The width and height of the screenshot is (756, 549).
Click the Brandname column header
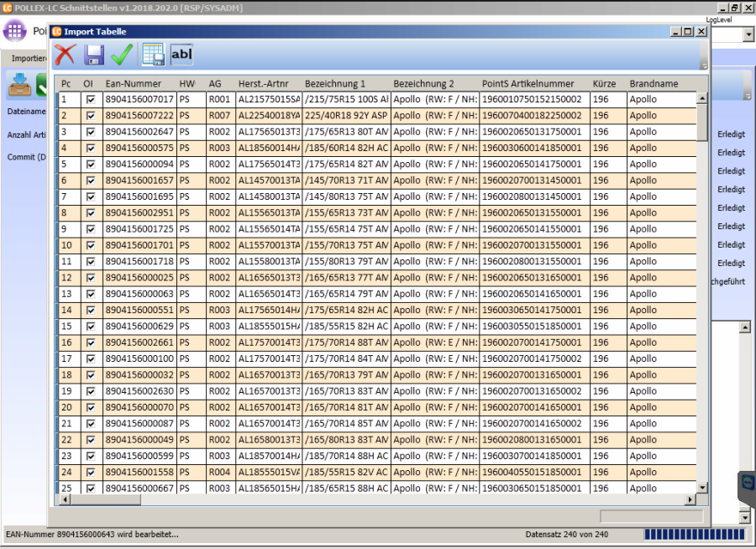[x=654, y=84]
